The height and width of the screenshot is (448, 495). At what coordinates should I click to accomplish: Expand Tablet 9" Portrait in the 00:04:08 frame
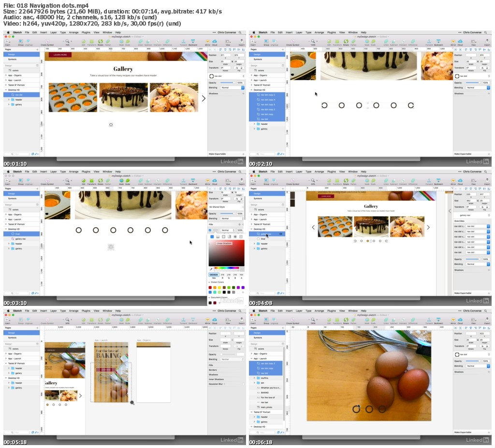point(251,224)
